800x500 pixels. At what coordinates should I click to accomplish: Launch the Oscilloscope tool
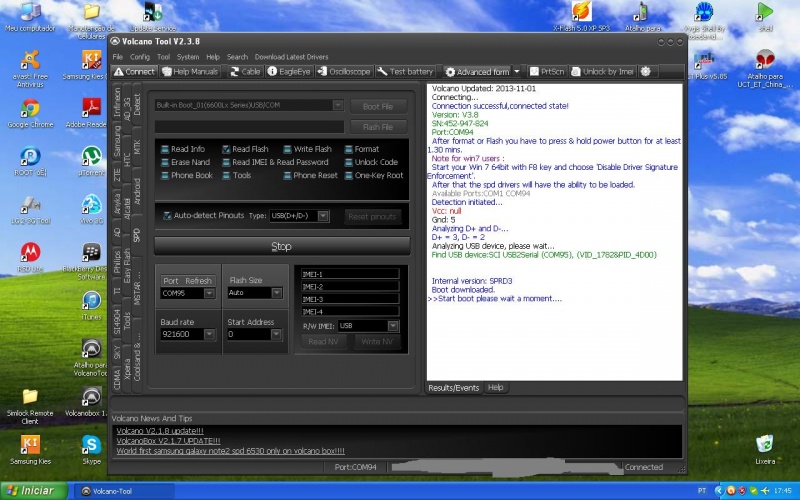click(344, 72)
